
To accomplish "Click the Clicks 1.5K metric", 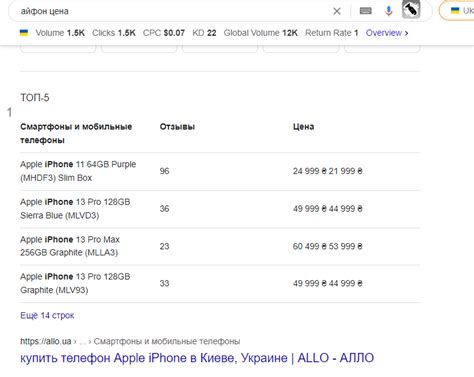I will (x=114, y=33).
